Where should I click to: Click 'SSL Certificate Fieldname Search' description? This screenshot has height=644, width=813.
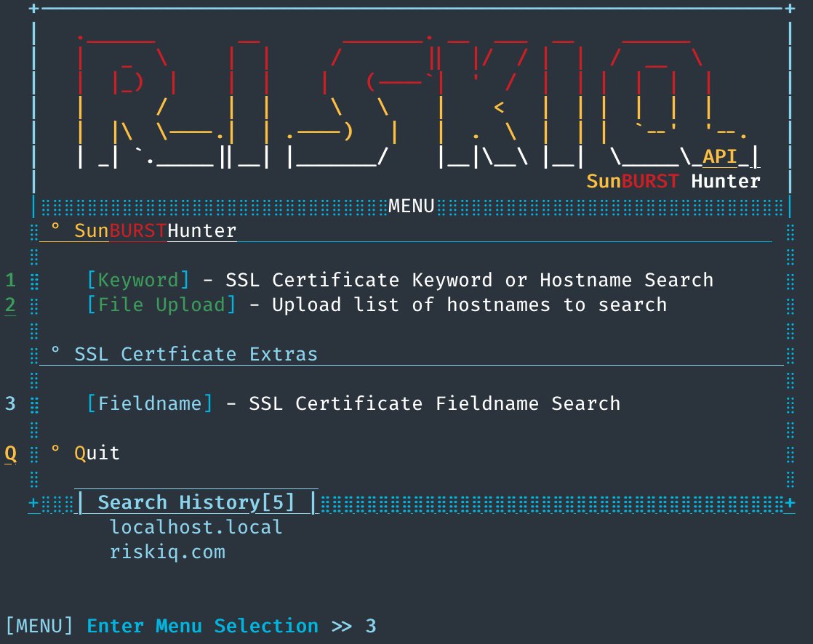point(435,403)
